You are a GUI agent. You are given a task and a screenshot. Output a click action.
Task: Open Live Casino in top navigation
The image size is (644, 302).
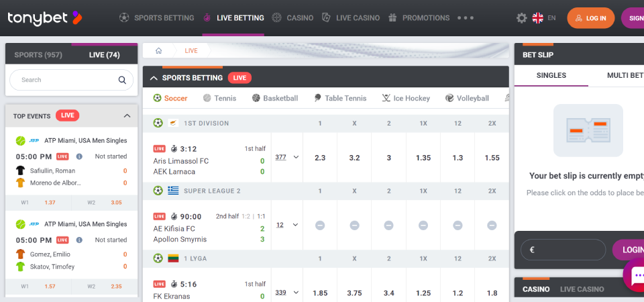(x=351, y=18)
